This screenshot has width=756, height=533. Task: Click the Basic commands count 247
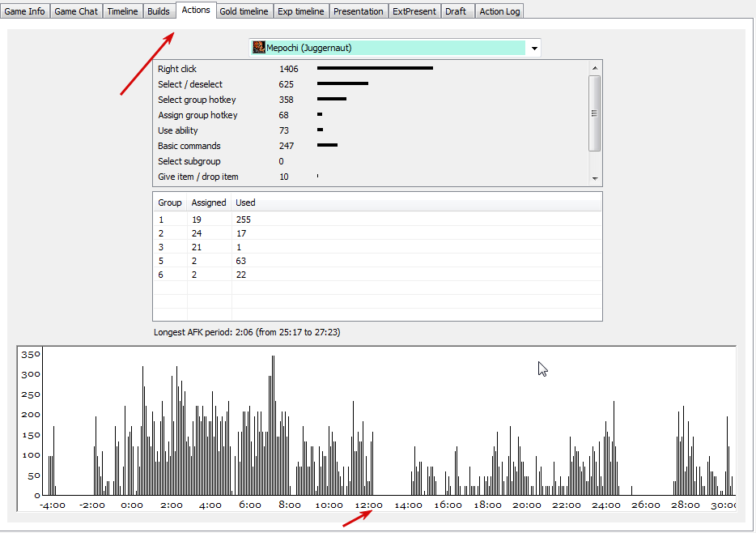click(286, 146)
